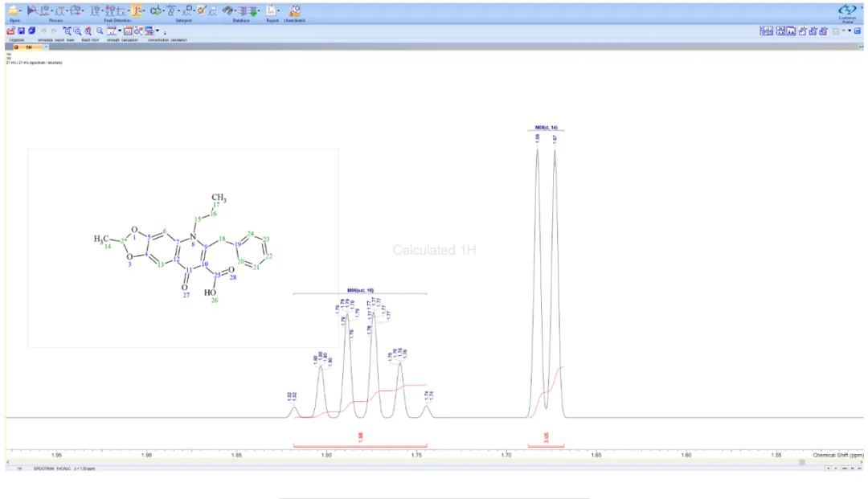Click the 1.98 integral value

pyautogui.click(x=360, y=437)
